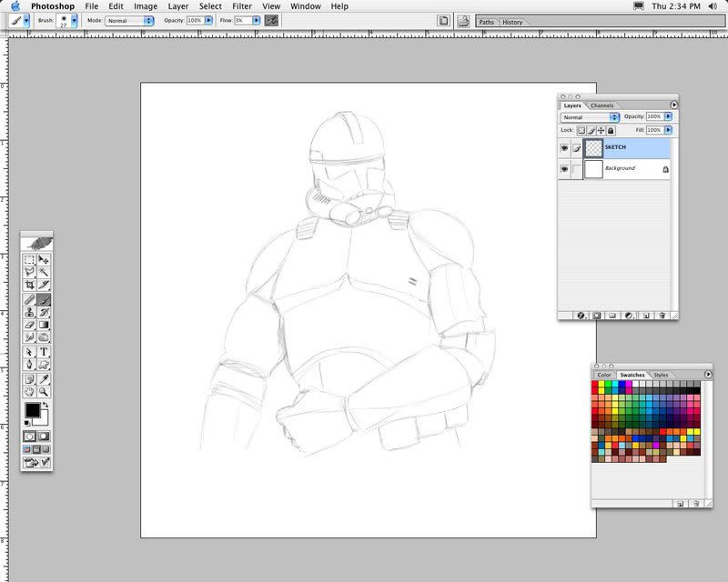Screen dimensions: 728x582
Task: Enable airbrush mode in options bar
Action: pyautogui.click(x=271, y=20)
